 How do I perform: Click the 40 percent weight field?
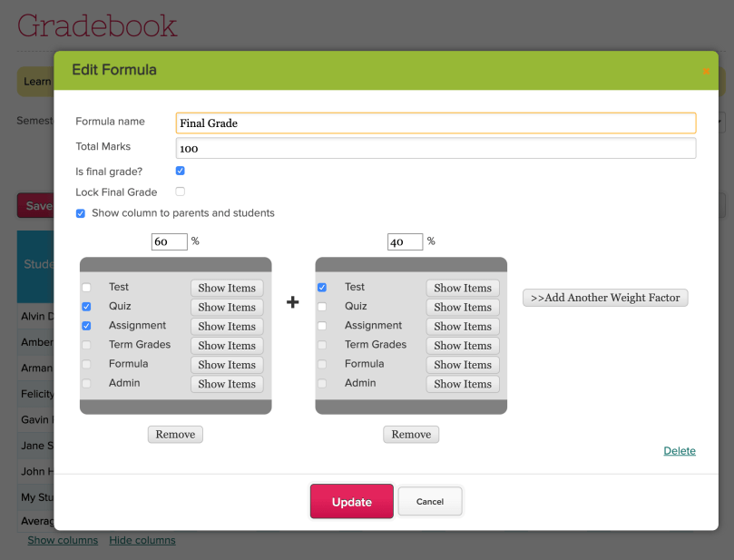[x=405, y=241]
